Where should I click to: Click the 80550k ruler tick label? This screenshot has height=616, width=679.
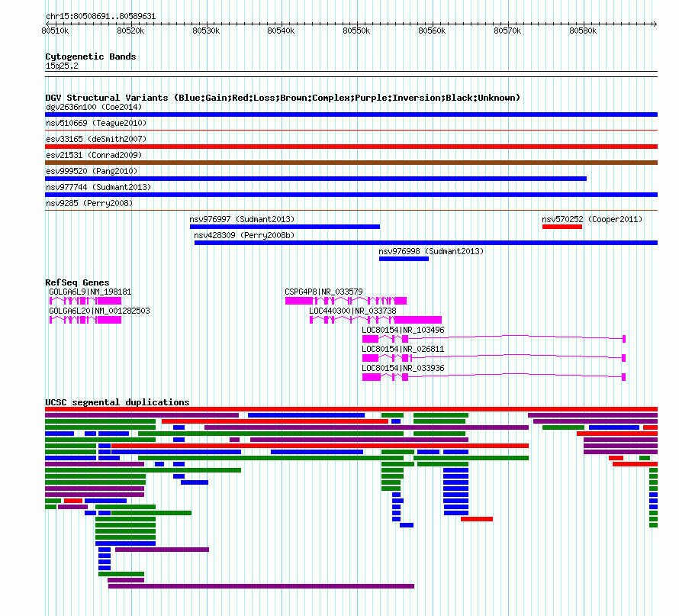click(x=356, y=31)
